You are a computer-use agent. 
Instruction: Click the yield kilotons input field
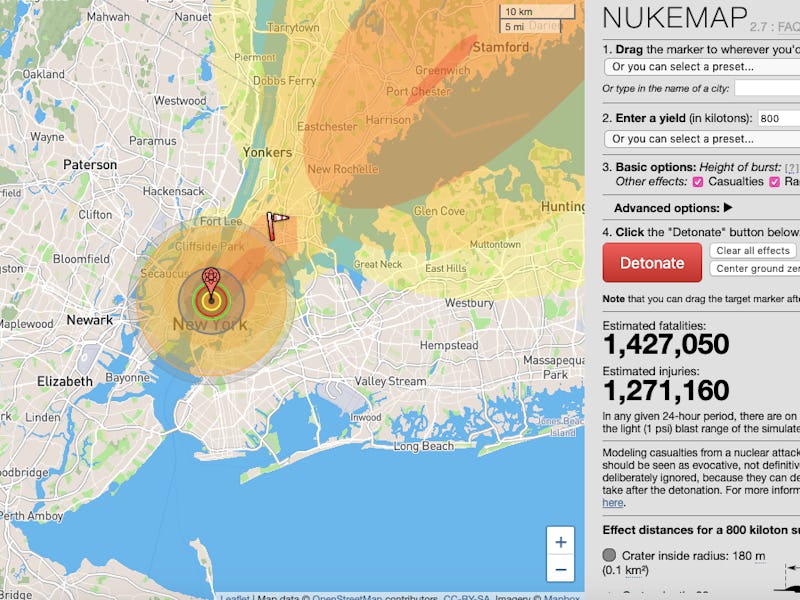point(778,118)
